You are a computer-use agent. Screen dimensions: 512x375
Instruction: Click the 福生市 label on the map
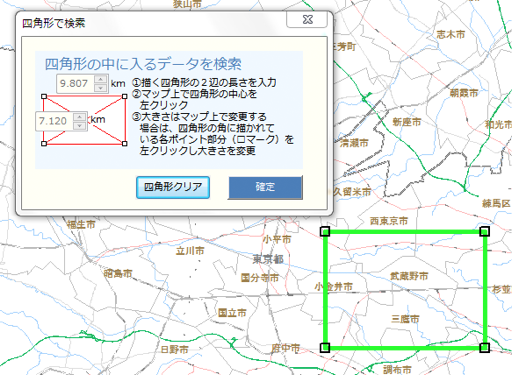(x=81, y=224)
